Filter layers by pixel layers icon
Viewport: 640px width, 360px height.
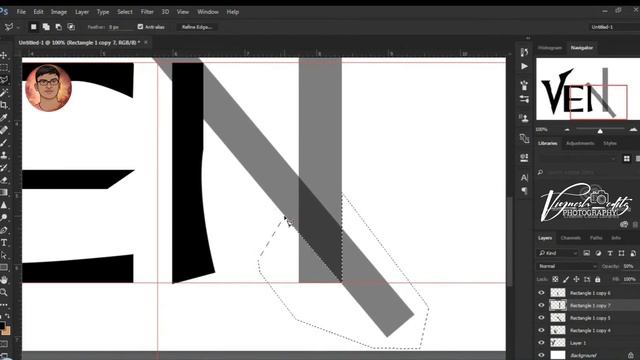click(x=587, y=253)
